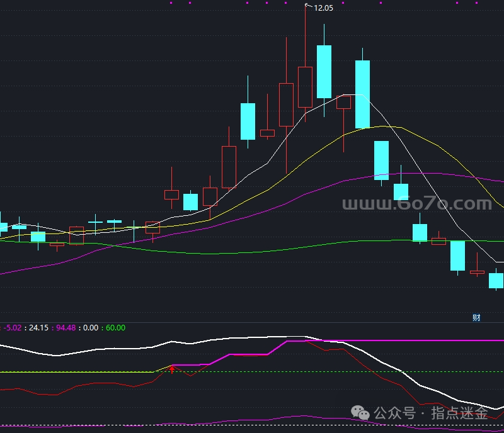Select the last cyan candle at right edge
The height and width of the screenshot is (433, 504).
496,281
